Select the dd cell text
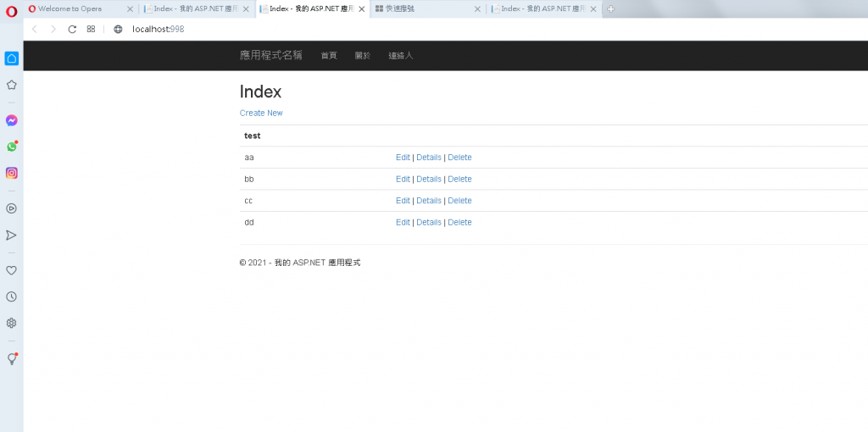This screenshot has width=868, height=432. [249, 223]
